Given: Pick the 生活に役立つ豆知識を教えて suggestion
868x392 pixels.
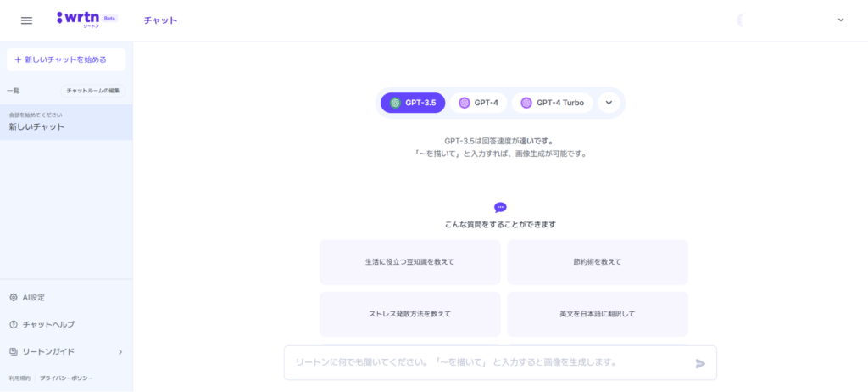Looking at the screenshot, I should tap(409, 261).
